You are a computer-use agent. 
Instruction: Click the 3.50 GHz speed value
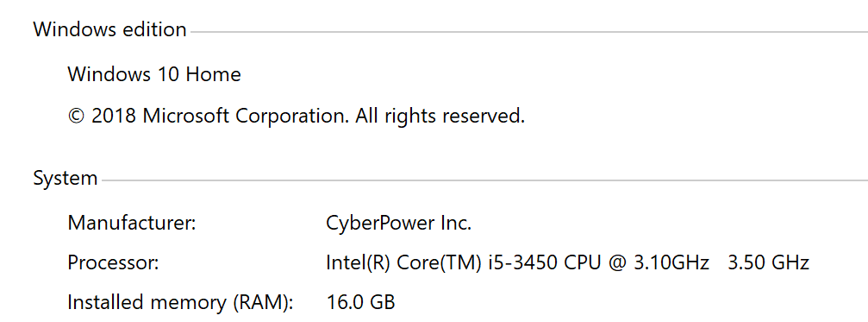(x=769, y=262)
